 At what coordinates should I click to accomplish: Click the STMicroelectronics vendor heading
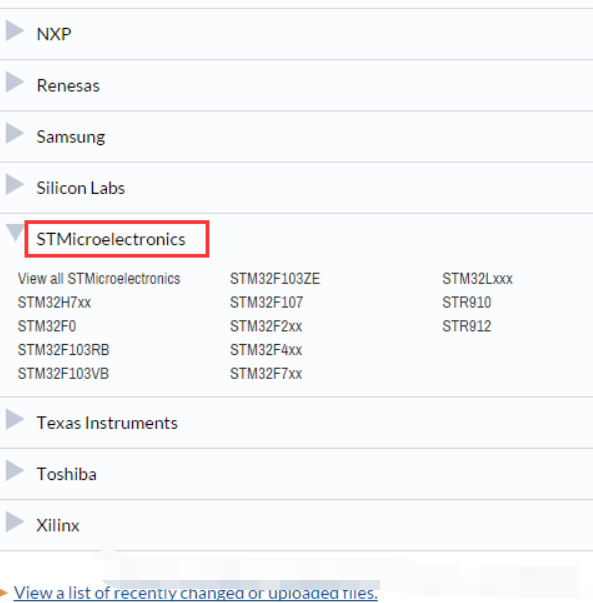(111, 239)
